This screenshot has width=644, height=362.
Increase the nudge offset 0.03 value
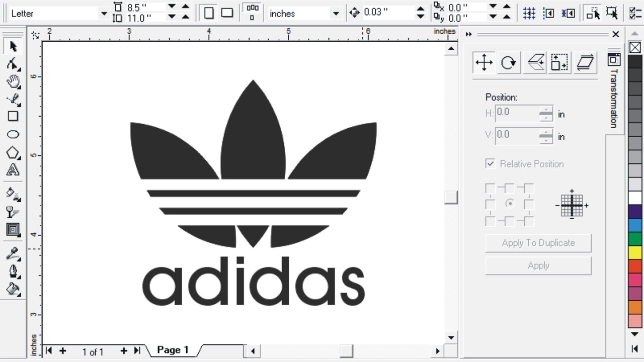[x=421, y=9]
